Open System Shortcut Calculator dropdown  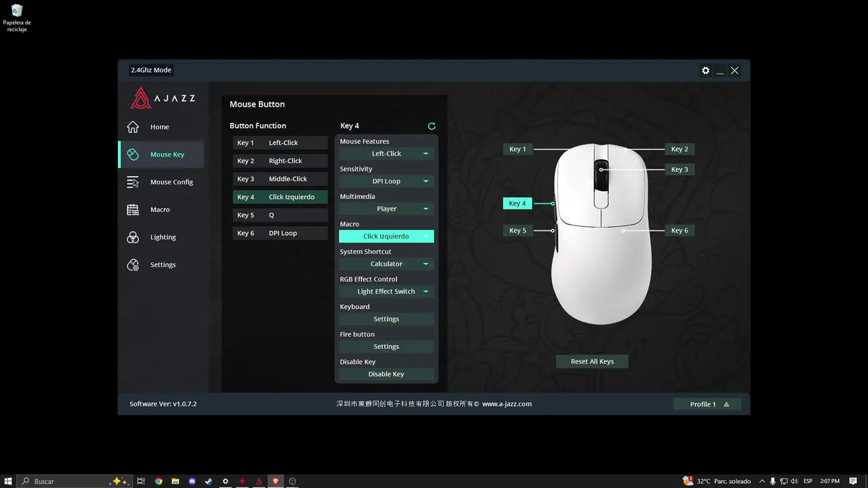[x=387, y=264]
